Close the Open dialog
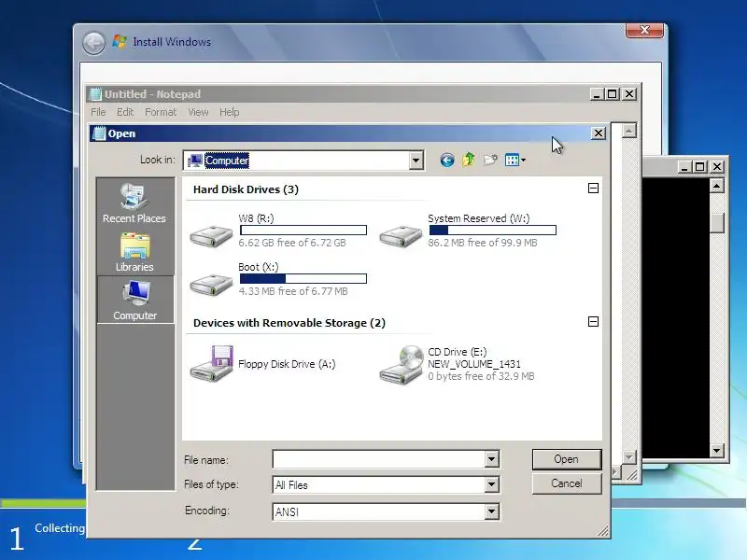The image size is (747, 560). tap(599, 133)
